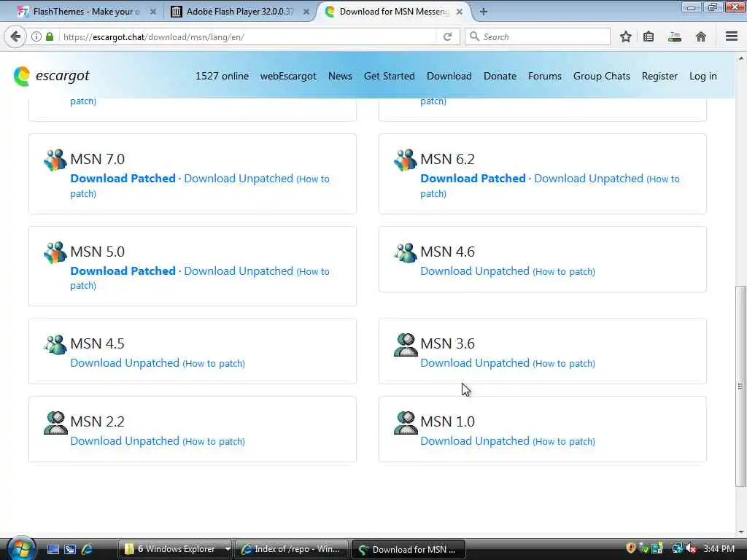This screenshot has width=747, height=560.
Task: Open How to patch for MSN 3.6
Action: [x=564, y=363]
